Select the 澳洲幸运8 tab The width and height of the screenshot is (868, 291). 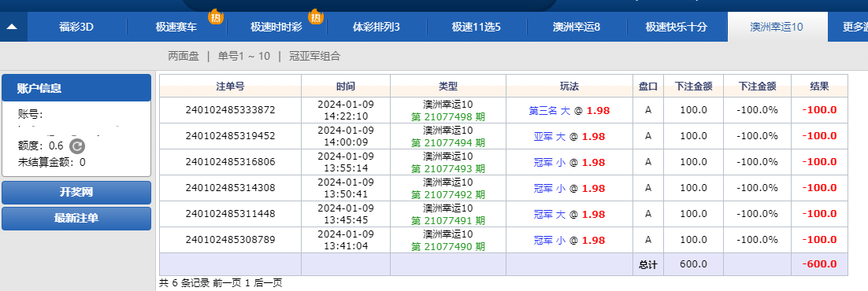tap(577, 27)
